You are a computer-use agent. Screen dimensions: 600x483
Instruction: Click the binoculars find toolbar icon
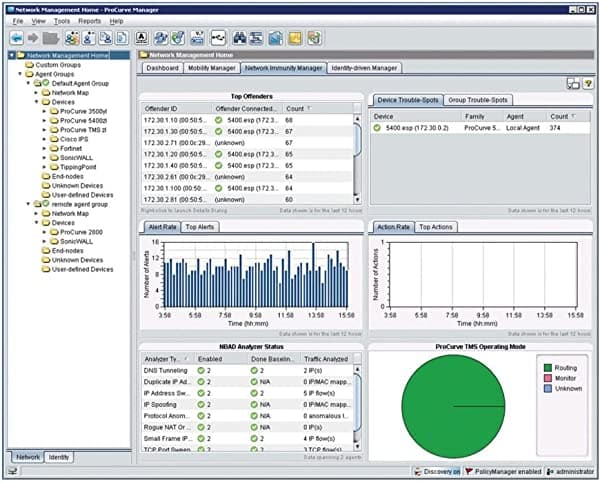tap(240, 38)
